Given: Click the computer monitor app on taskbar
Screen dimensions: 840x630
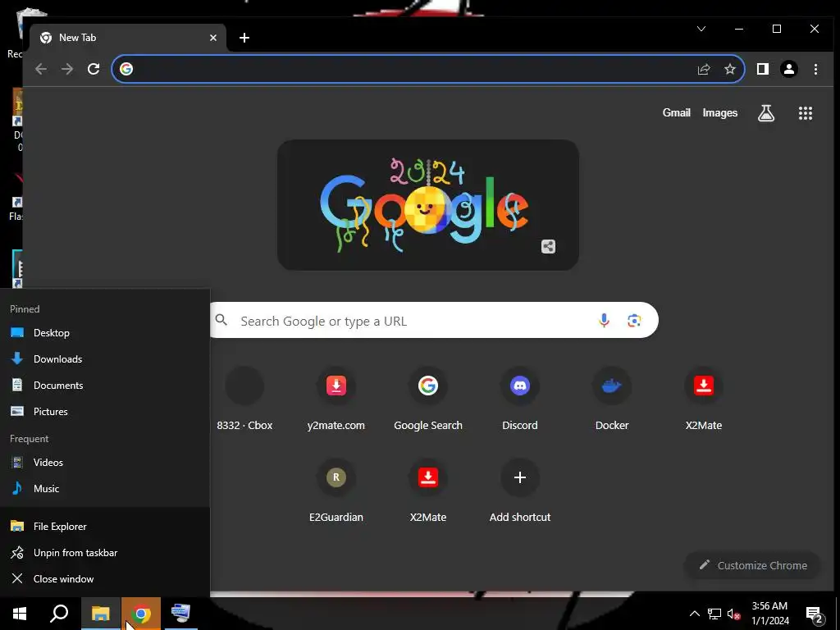Looking at the screenshot, I should 181,614.
